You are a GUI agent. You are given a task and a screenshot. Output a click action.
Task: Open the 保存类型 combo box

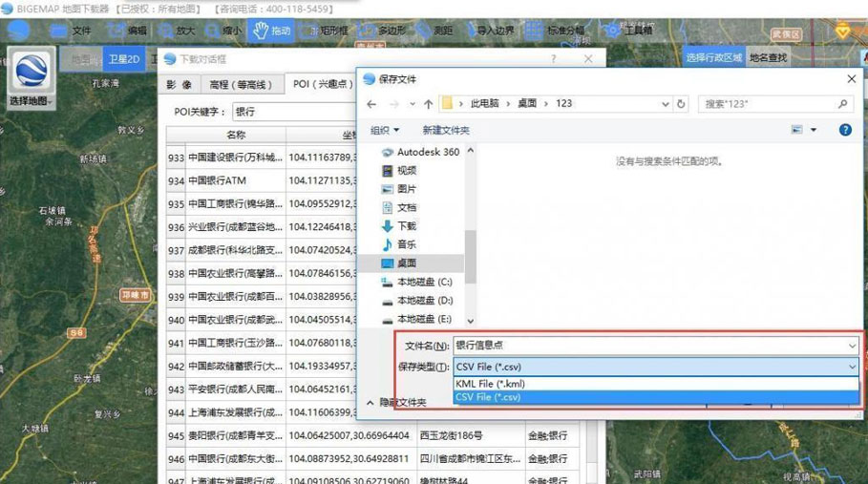[656, 367]
